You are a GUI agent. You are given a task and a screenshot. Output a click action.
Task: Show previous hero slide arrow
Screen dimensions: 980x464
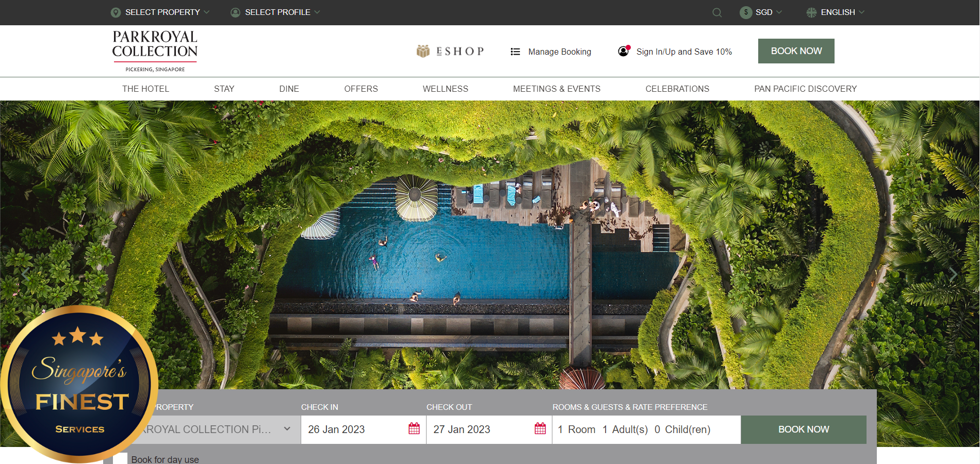(25, 274)
